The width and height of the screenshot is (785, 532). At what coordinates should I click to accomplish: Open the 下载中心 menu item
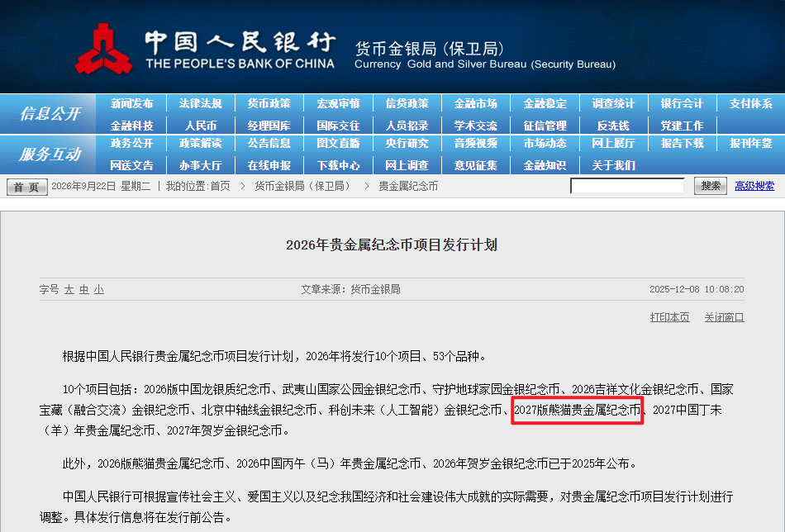click(338, 165)
